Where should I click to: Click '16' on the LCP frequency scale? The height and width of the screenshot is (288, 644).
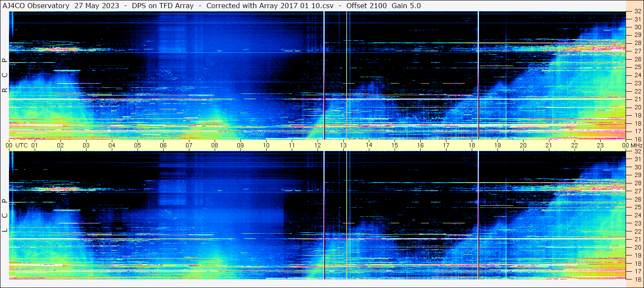tap(637, 279)
